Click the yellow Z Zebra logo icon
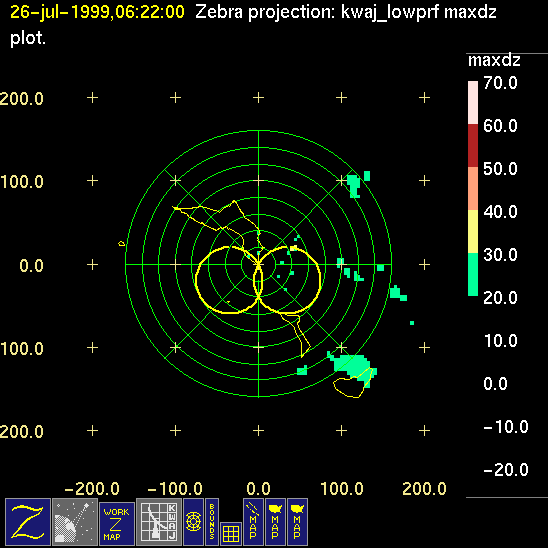 point(28,522)
